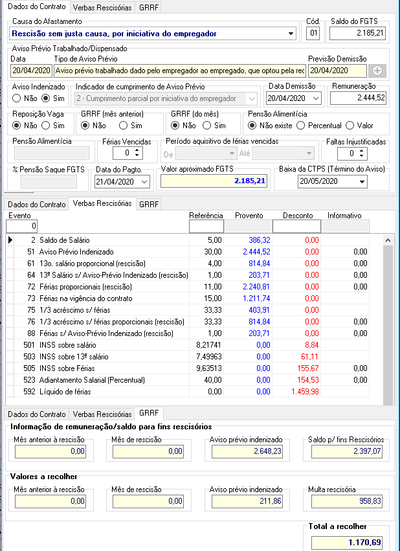Select the Saldo de Salário row
The width and height of the screenshot is (400, 551).
pos(188,240)
